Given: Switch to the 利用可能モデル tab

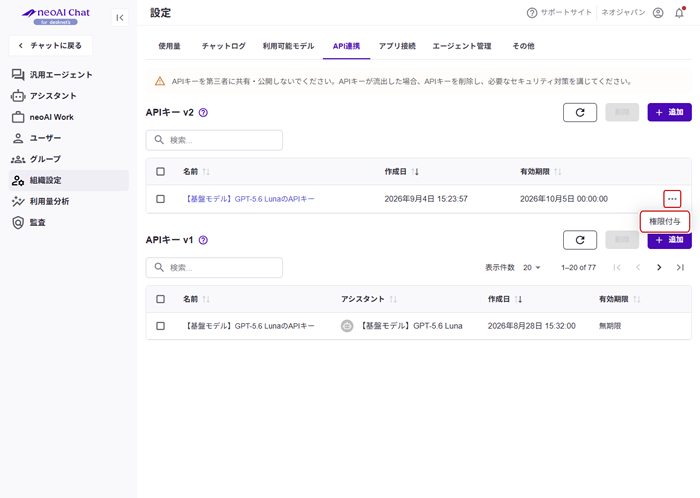Looking at the screenshot, I should click(288, 46).
